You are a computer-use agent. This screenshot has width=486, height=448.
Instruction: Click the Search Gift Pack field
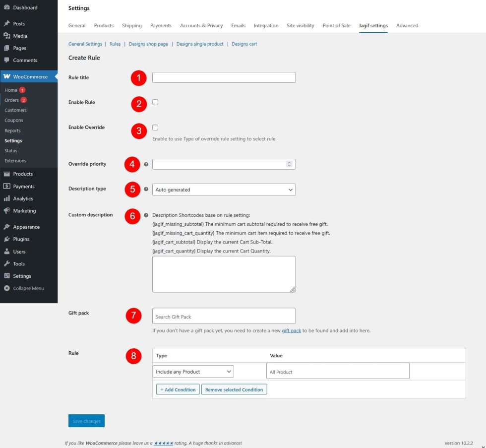tap(224, 316)
